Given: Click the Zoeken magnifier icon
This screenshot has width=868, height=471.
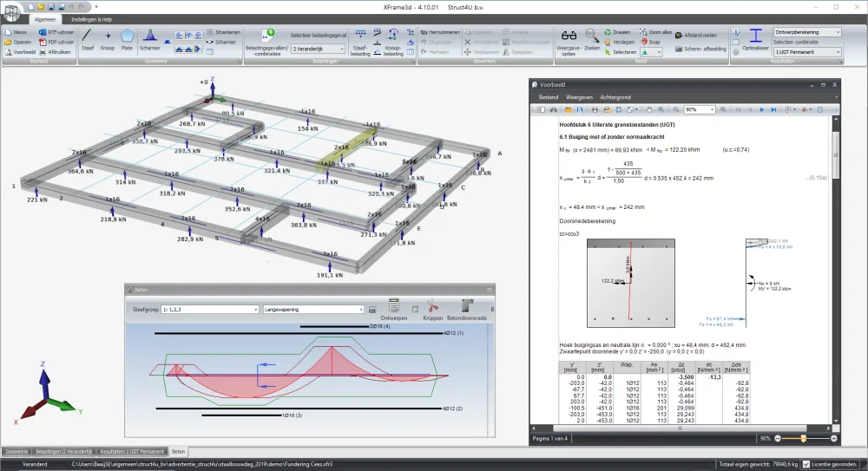Looking at the screenshot, I should [592, 40].
